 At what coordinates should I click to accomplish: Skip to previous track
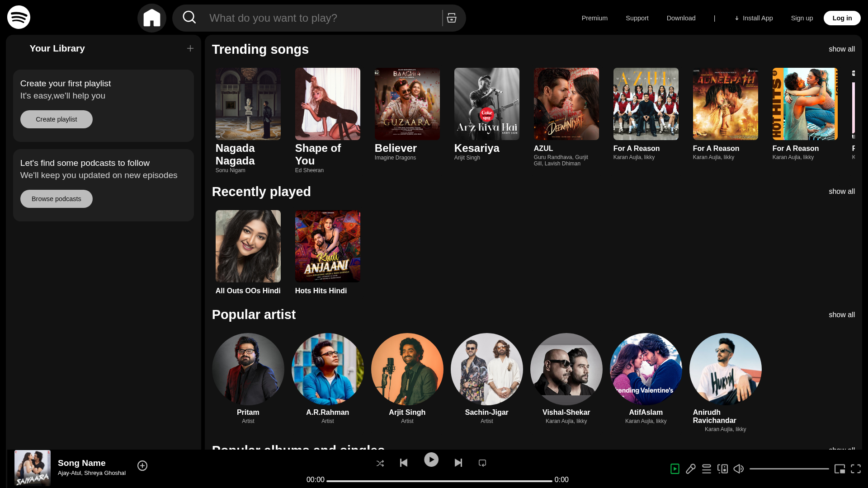[x=404, y=463]
